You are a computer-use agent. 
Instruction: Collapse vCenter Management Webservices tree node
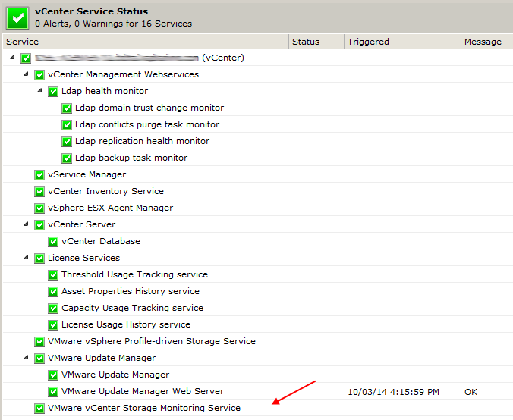tap(26, 74)
